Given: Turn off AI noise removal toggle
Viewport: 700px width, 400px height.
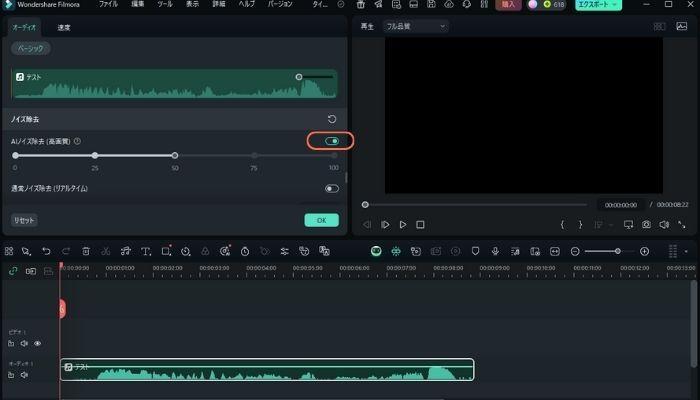Looking at the screenshot, I should [332, 141].
